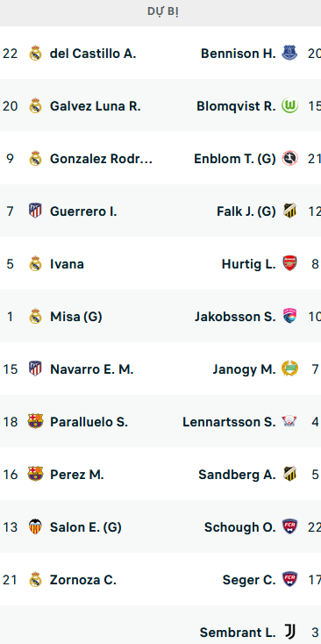The height and width of the screenshot is (644, 321).
Task: Open Enblom T. (G) goalkeeper entry
Action: pos(235,159)
